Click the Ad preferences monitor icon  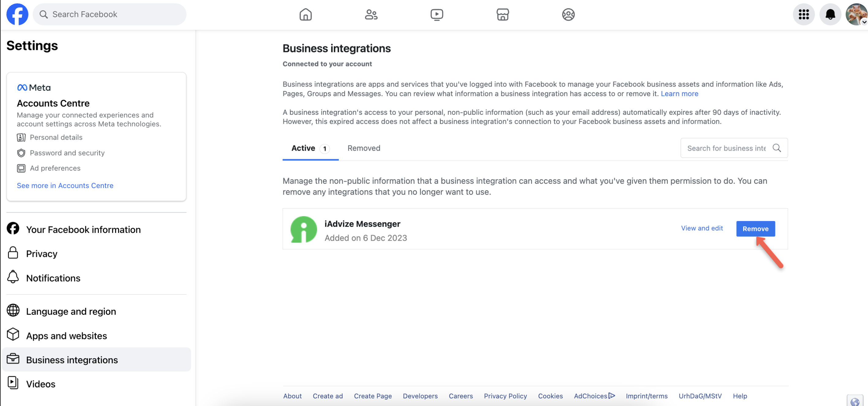(21, 168)
